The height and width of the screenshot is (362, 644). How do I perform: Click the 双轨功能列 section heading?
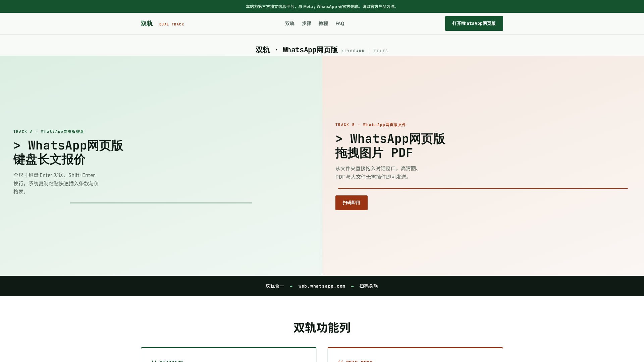pyautogui.click(x=322, y=328)
